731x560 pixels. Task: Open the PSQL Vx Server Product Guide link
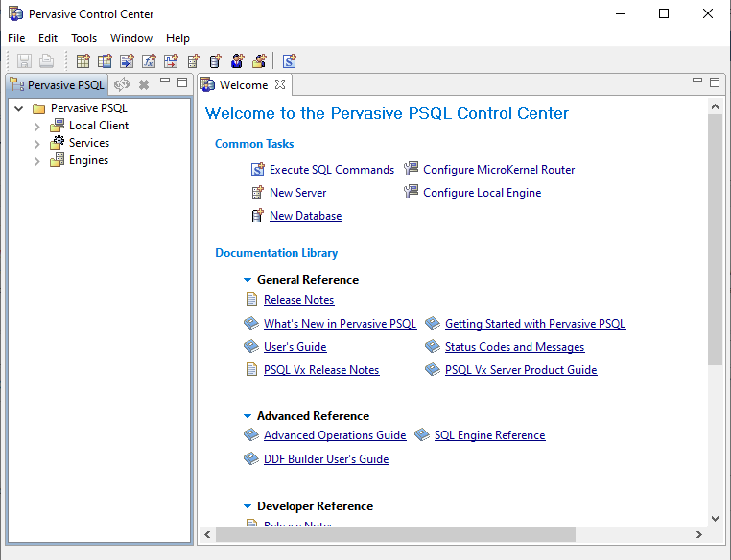click(x=521, y=370)
